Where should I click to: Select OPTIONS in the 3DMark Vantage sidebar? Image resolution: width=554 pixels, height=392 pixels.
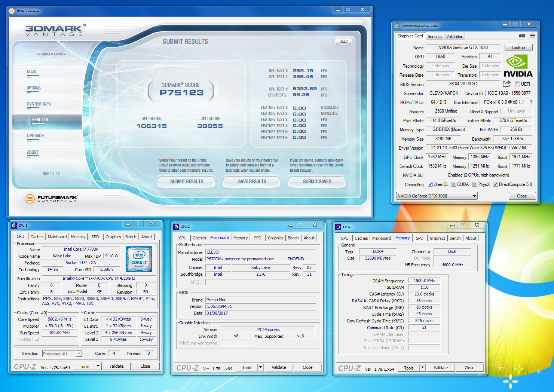(x=34, y=88)
